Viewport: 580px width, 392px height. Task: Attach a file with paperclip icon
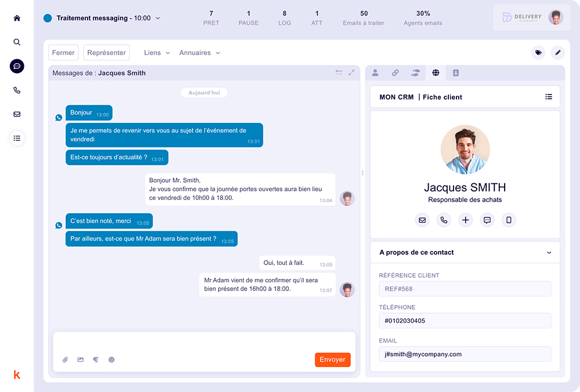[x=65, y=360]
